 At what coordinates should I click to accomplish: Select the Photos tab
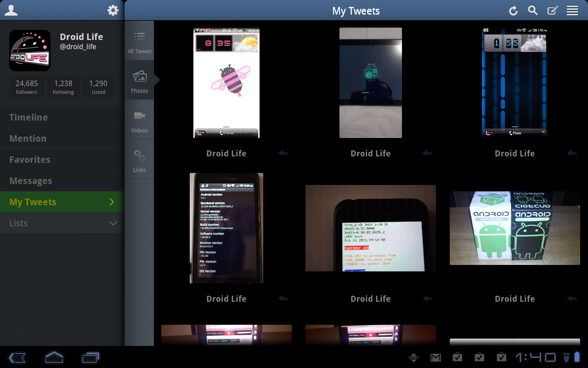point(140,80)
